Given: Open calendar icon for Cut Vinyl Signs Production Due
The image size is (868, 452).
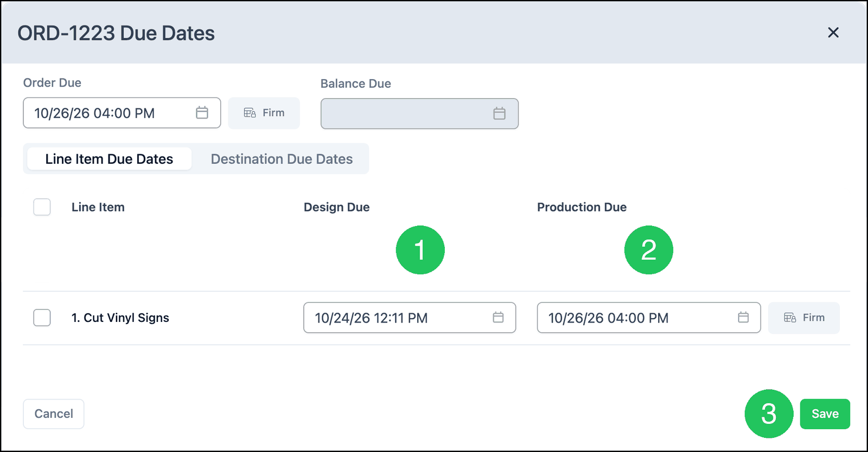Looking at the screenshot, I should (x=743, y=318).
